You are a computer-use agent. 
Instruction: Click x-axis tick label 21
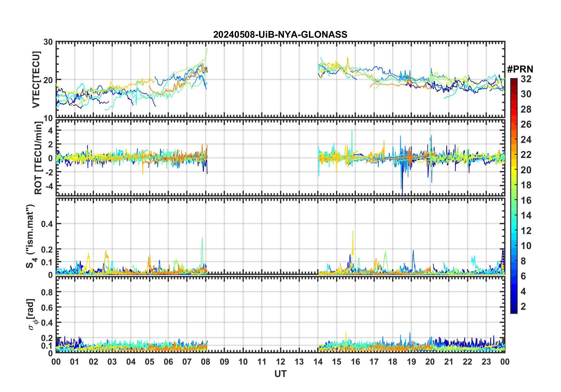(x=449, y=362)
